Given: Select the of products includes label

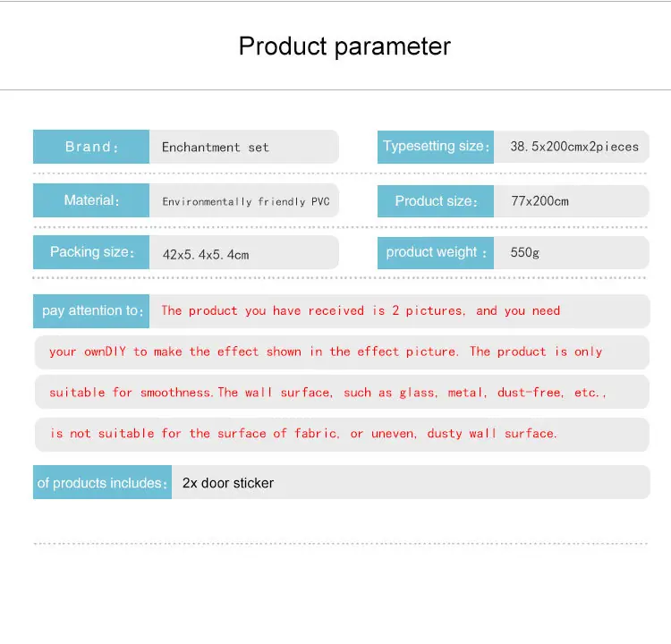Looking at the screenshot, I should pos(102,482).
